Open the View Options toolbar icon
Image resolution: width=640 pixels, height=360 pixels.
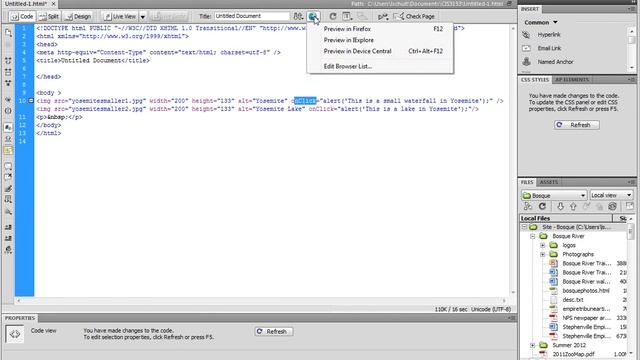(x=347, y=16)
